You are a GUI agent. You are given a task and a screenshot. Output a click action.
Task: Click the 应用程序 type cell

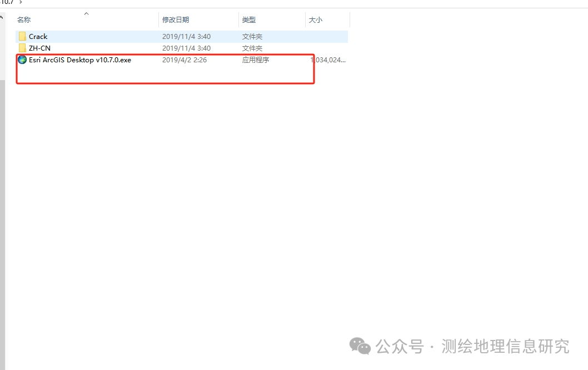256,60
